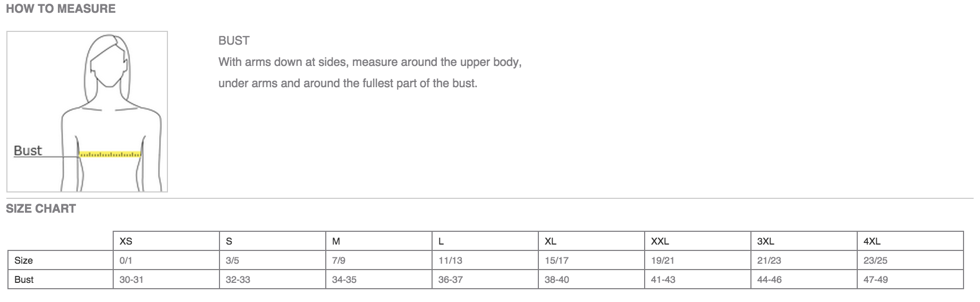Click the Bust label in the diagram
Image resolution: width=980 pixels, height=302 pixels.
(x=28, y=150)
